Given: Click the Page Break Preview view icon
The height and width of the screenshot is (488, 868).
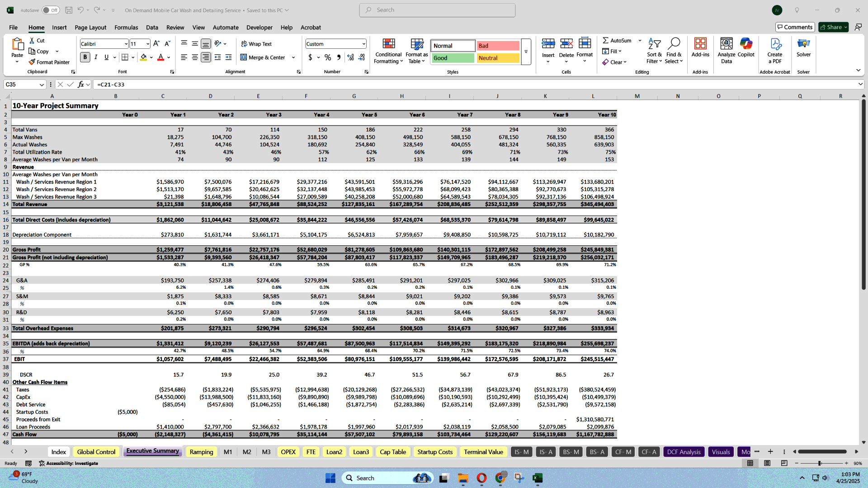Looking at the screenshot, I should coord(784,463).
